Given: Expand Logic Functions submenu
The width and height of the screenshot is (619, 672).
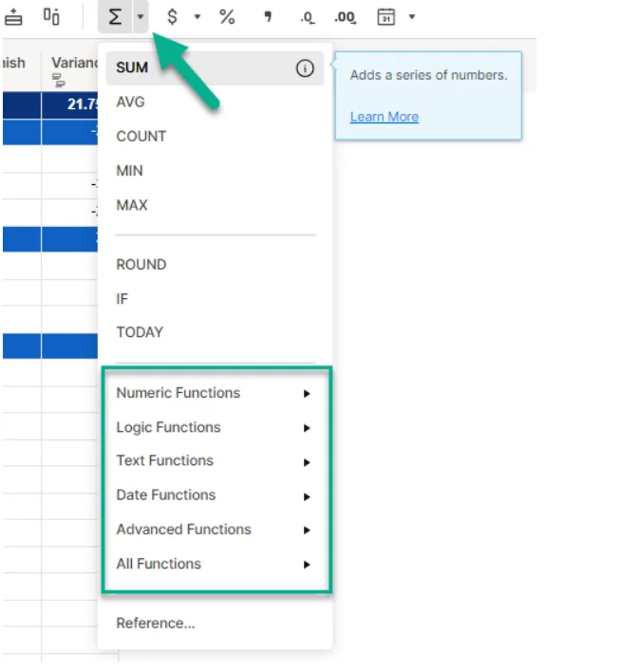Looking at the screenshot, I should click(215, 427).
